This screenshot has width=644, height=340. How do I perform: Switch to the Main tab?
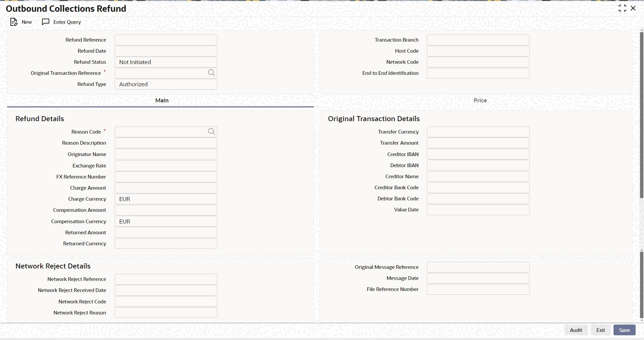click(162, 100)
